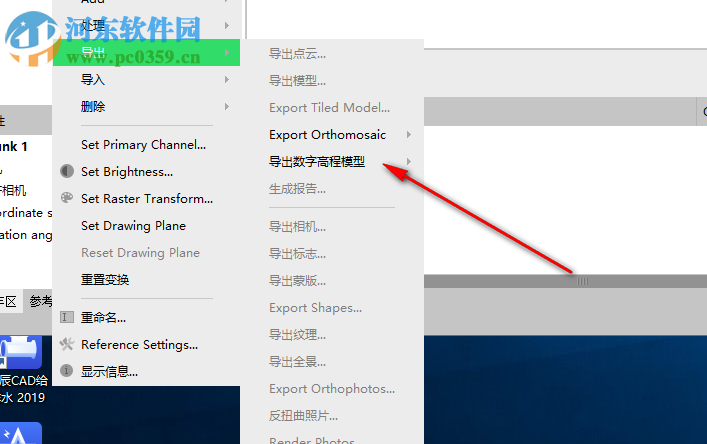
Task: Expand the 导入 submenu arrow
Action: [227, 80]
